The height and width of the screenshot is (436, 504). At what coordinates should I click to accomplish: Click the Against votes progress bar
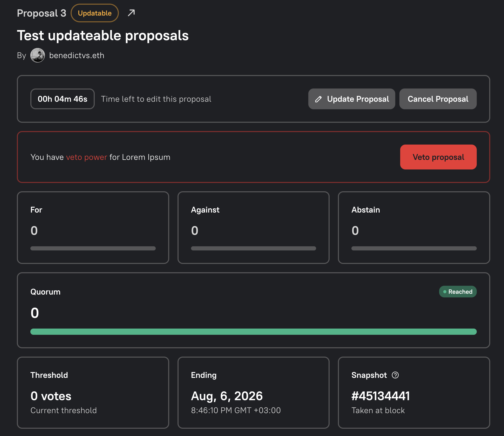253,248
